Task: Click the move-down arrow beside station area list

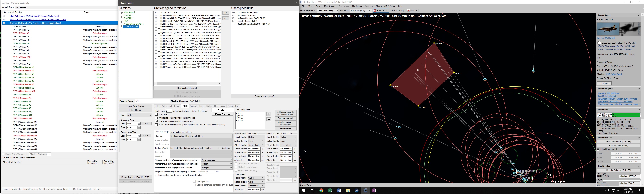Action: coord(269,119)
